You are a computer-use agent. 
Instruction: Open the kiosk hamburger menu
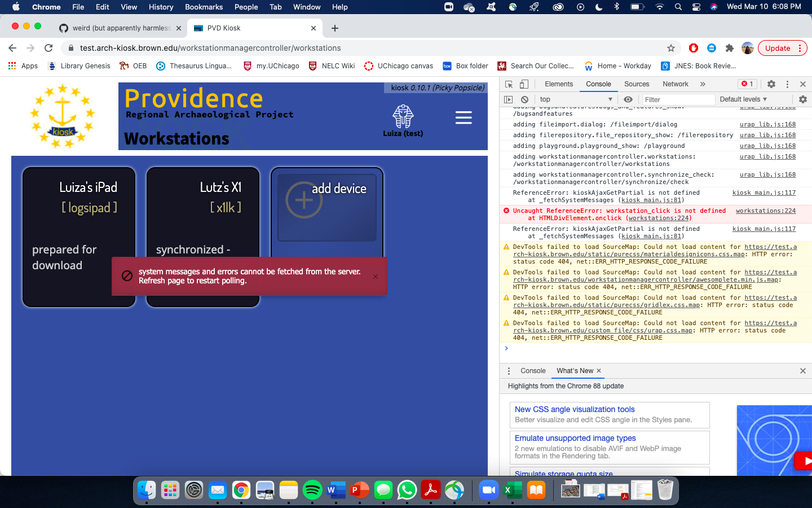tap(464, 117)
